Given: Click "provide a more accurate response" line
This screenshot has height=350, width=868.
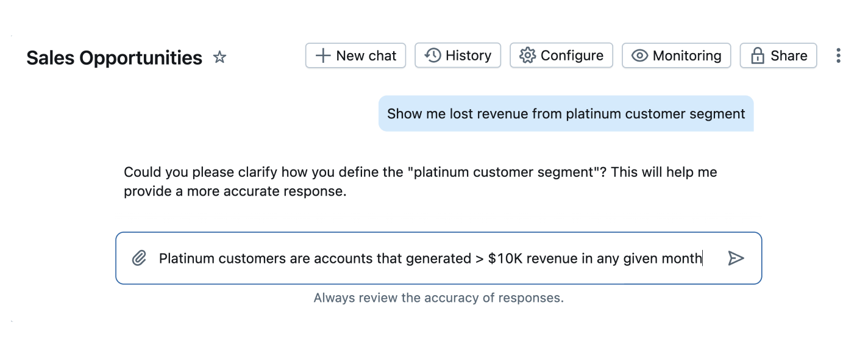Looking at the screenshot, I should [x=235, y=191].
